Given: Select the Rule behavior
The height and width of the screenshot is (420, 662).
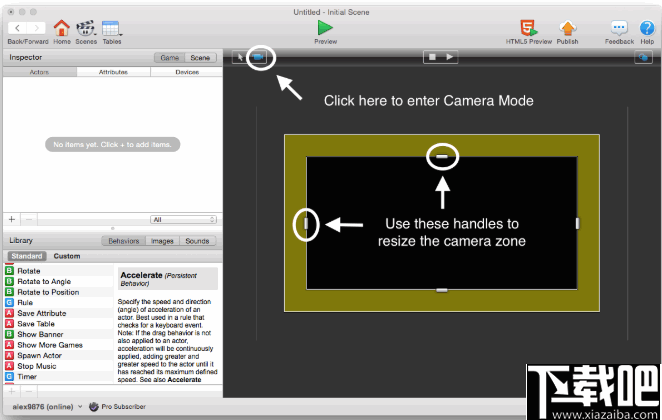Looking at the screenshot, I should point(59,303).
